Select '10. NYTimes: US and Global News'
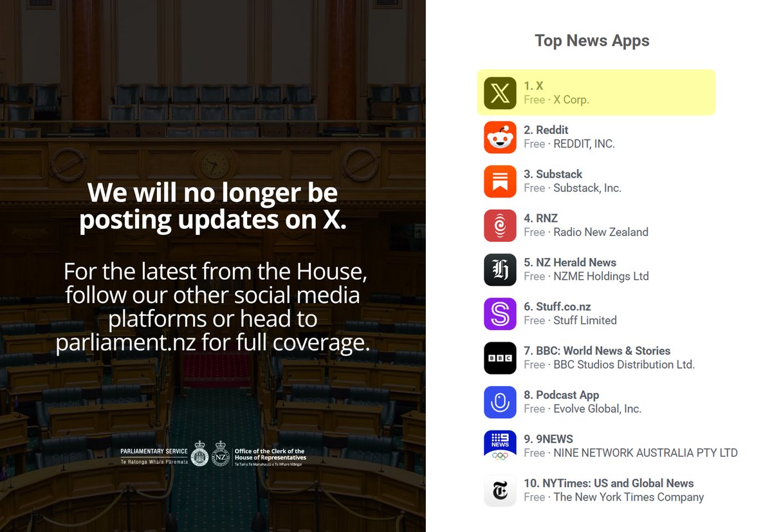This screenshot has height=532, width=772. point(609,483)
